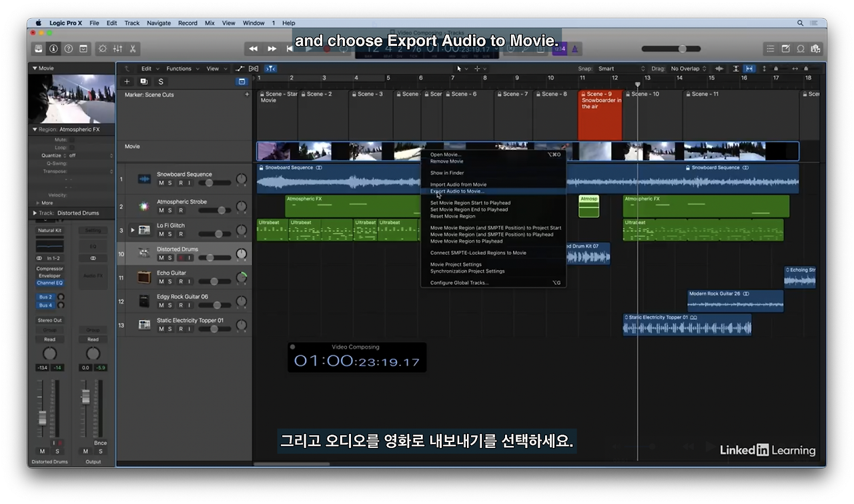Toggle the Show Automation icon
This screenshot has width=854, height=504.
(240, 69)
